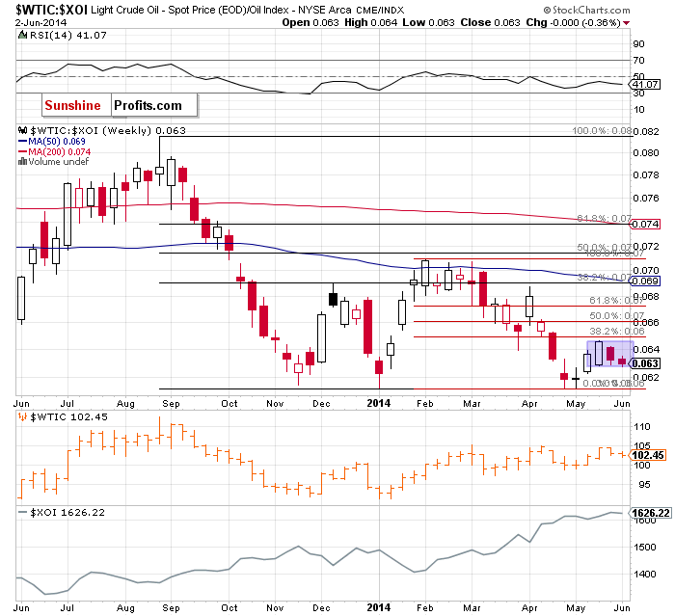675x616 pixels.
Task: Click the MA(200) 0.074 legend text
Action: [60, 151]
